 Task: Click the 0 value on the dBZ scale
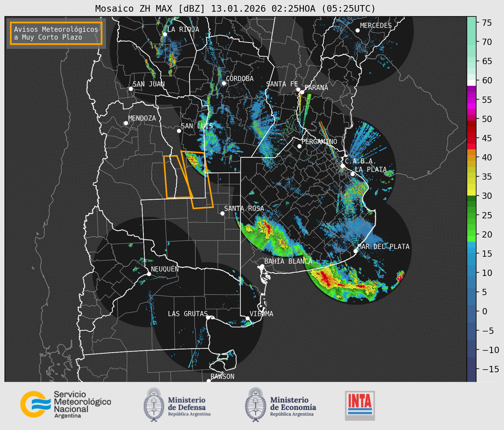(485, 311)
